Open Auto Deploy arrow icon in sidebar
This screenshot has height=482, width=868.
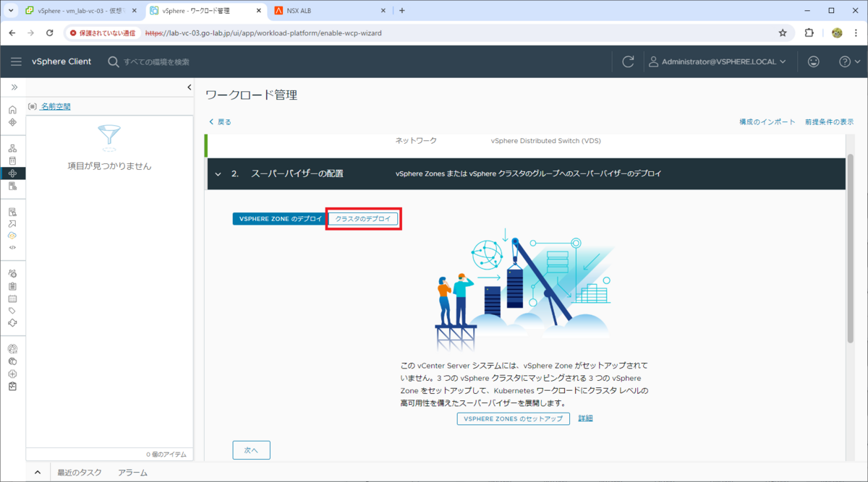pos(12,223)
